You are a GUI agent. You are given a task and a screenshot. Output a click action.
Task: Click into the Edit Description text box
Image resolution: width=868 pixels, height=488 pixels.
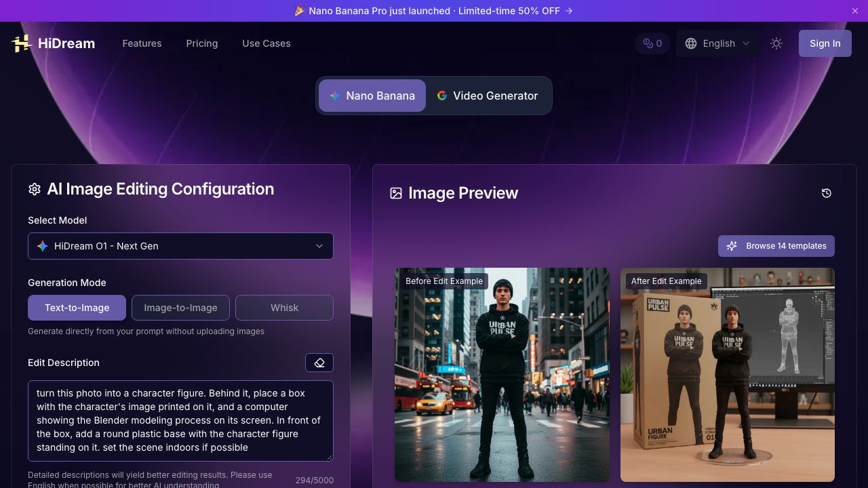click(180, 421)
